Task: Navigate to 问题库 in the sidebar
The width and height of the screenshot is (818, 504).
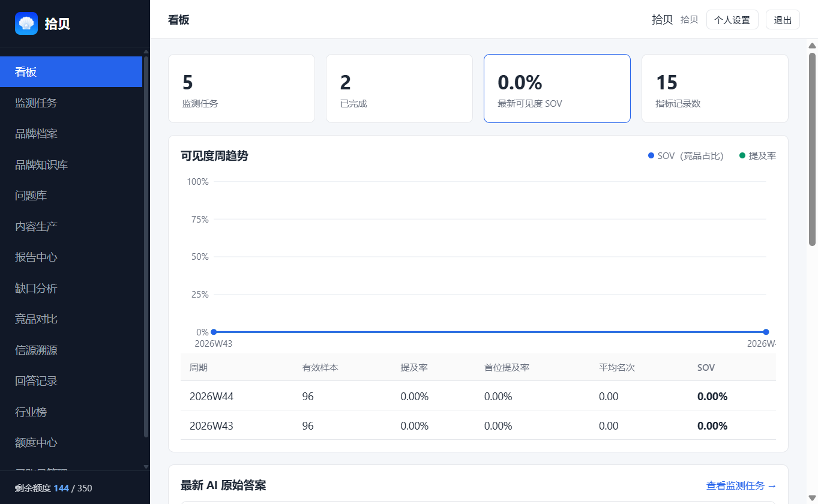Action: (71, 196)
